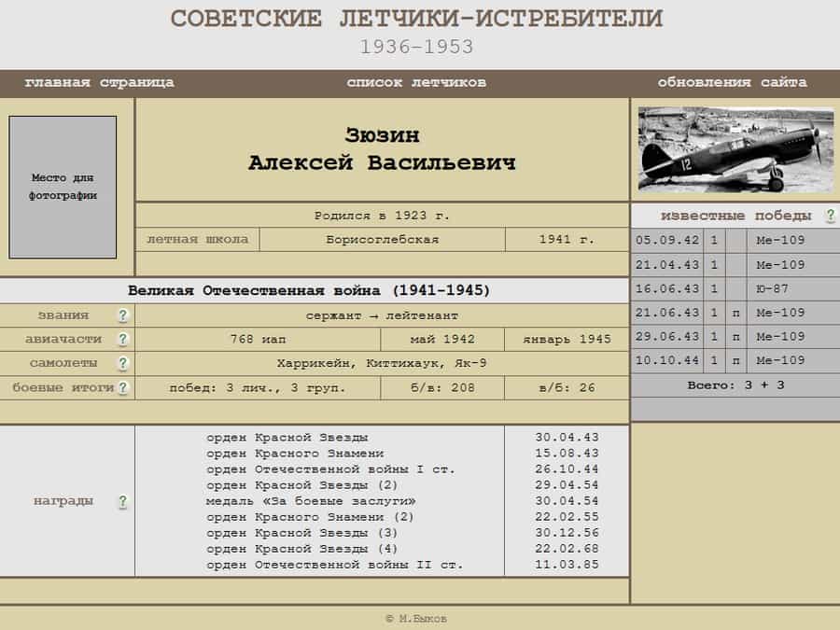Click help icon next to авиачасти
840x630 pixels.
[122, 340]
